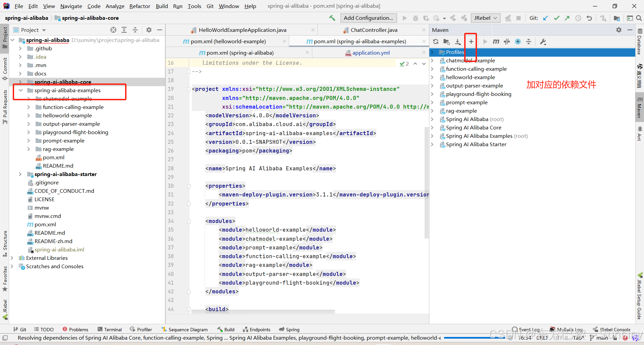Expand function-calling-example folder in Project
The width and height of the screenshot is (644, 345).
pyautogui.click(x=29, y=107)
